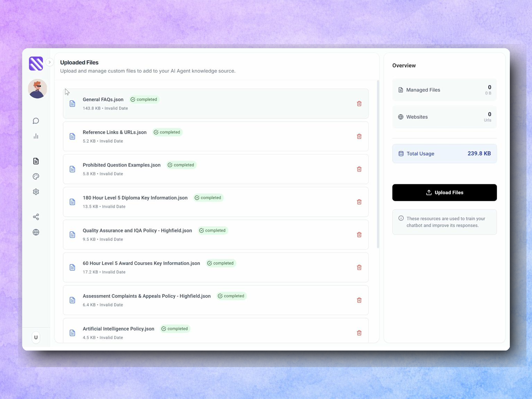Viewport: 532px width, 399px height.
Task: Click the U account badge at bottom
Action: (36, 337)
